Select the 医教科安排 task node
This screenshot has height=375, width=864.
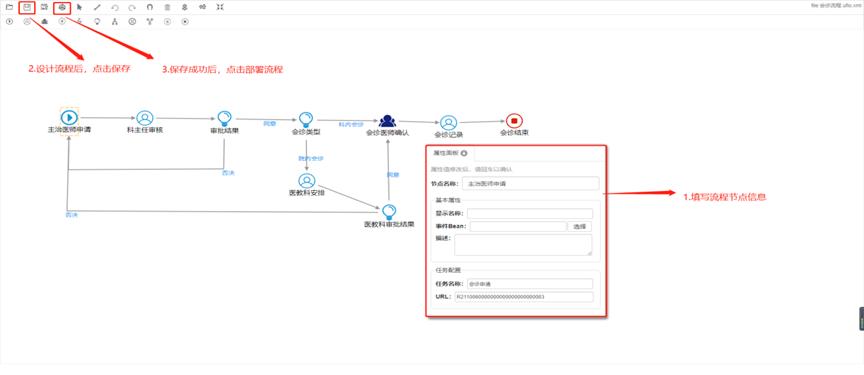307,181
